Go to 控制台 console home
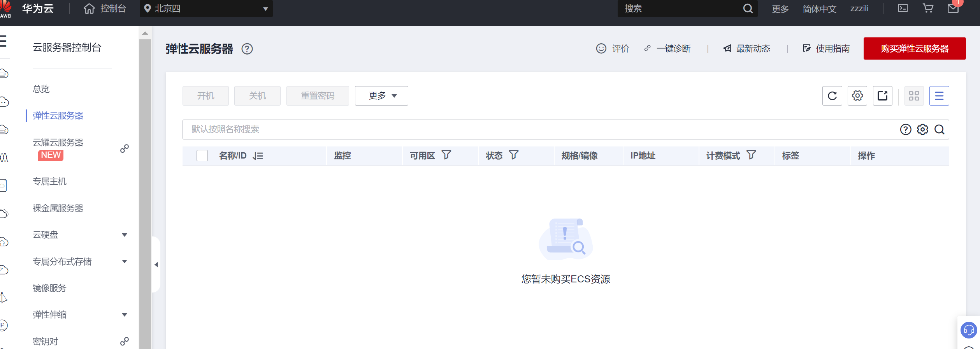Screen dimensions: 980x349 pyautogui.click(x=105, y=9)
